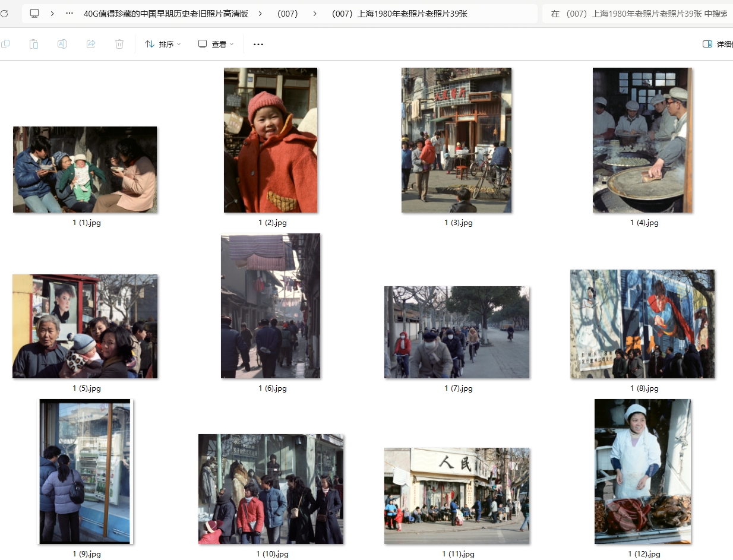Select the 1 (7).jpg cyclists photo

click(x=457, y=332)
